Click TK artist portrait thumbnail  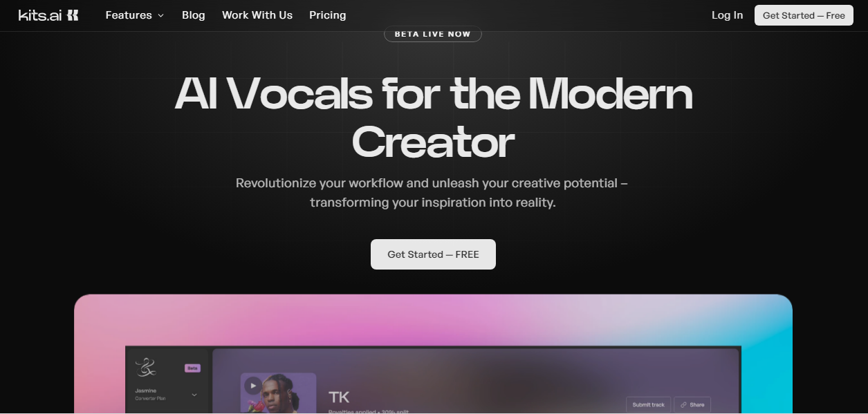click(278, 393)
